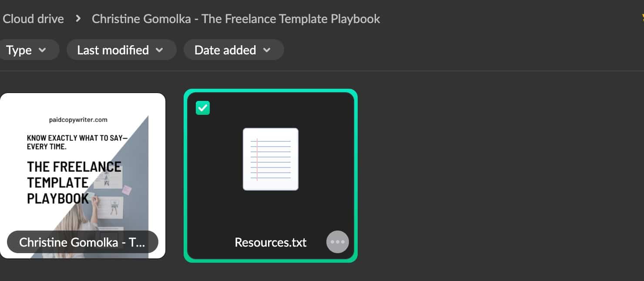
Task: Go to Cloud drive in the breadcrumb
Action: point(34,19)
